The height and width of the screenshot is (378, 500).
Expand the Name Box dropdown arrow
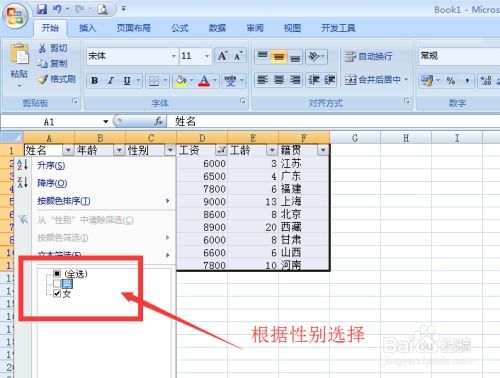point(106,122)
